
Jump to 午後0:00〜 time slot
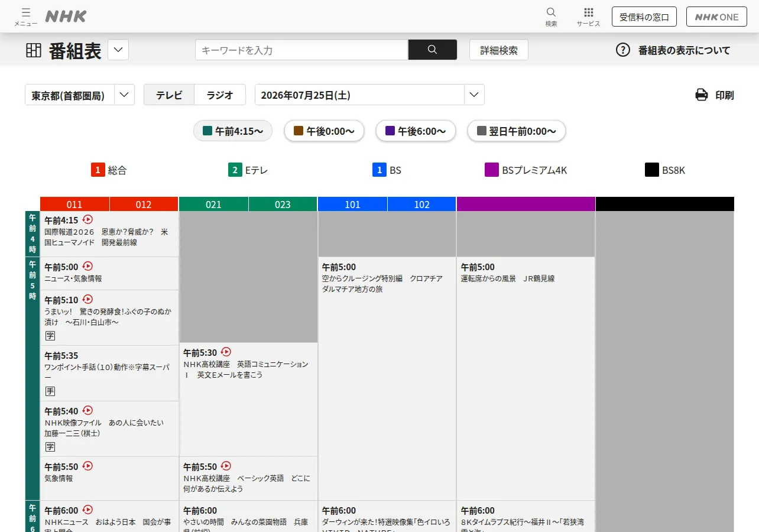tap(324, 131)
